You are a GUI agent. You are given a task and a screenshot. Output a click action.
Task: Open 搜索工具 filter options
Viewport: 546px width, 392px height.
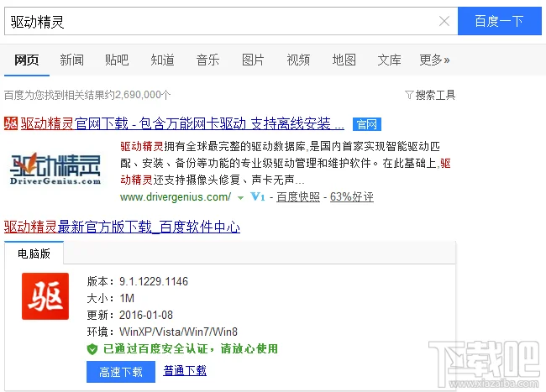pos(435,95)
